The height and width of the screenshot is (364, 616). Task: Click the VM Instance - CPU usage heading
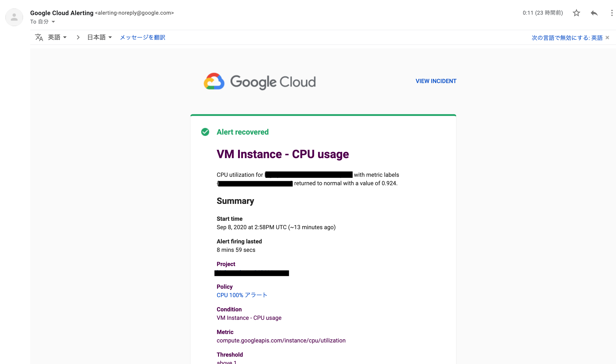point(283,154)
